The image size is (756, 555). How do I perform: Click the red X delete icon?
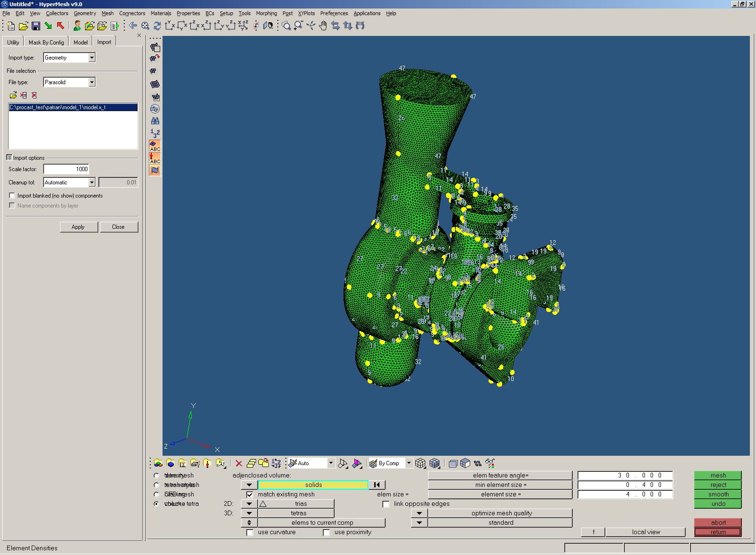point(239,463)
